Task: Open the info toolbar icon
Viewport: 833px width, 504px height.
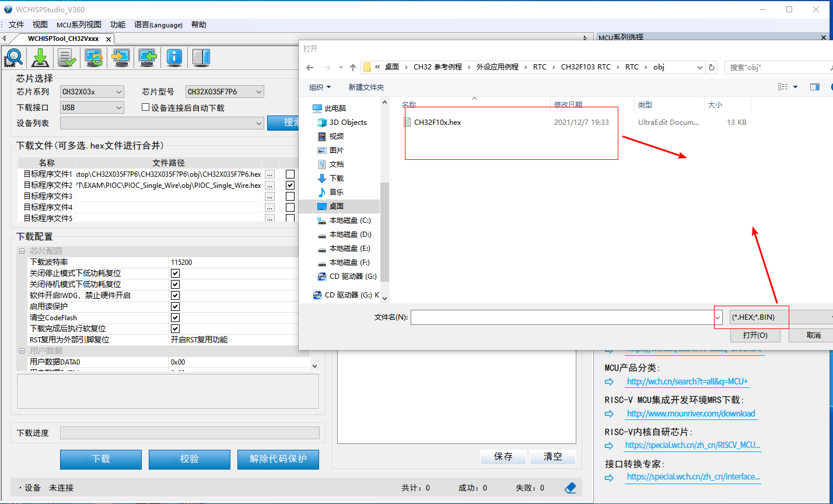Action: coord(174,57)
